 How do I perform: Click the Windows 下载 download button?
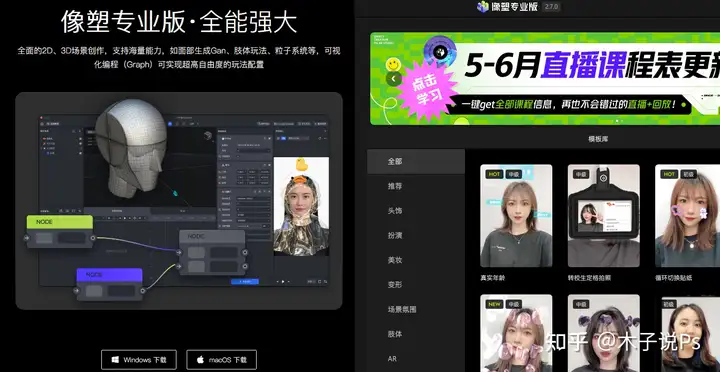click(x=139, y=360)
